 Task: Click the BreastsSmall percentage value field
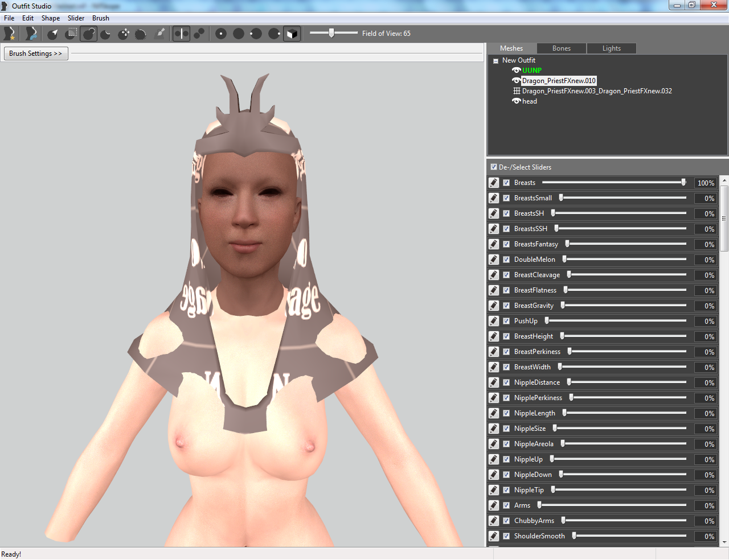[x=705, y=198]
